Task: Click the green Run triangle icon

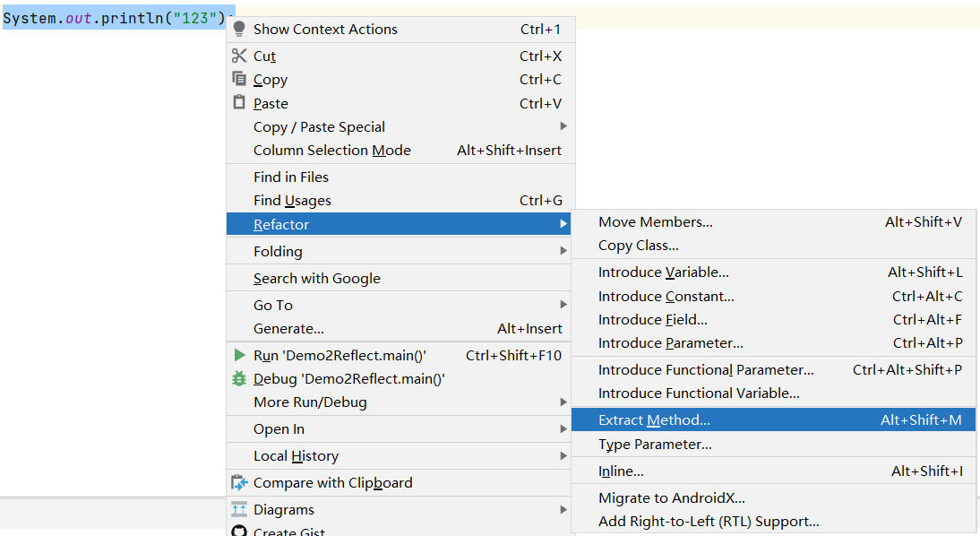Action: [239, 355]
